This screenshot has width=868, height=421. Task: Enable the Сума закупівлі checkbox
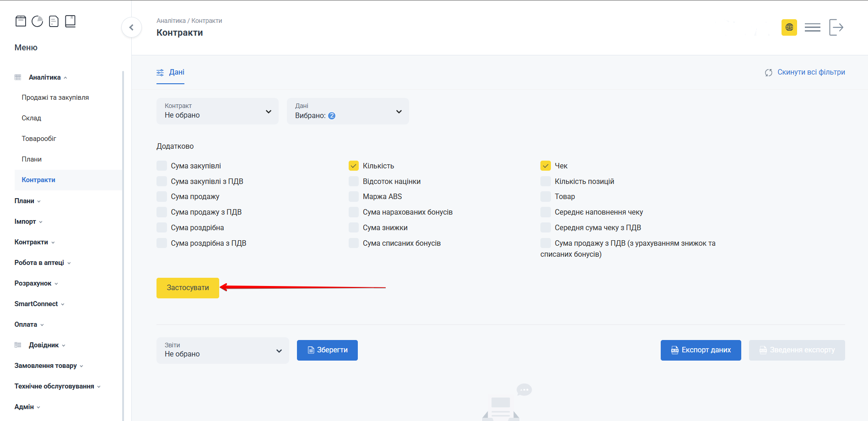click(x=162, y=166)
